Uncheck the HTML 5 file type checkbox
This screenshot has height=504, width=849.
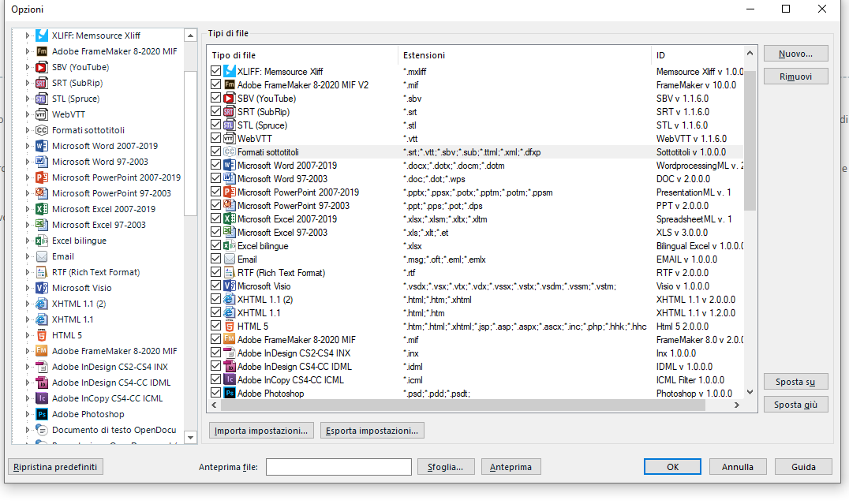point(216,326)
